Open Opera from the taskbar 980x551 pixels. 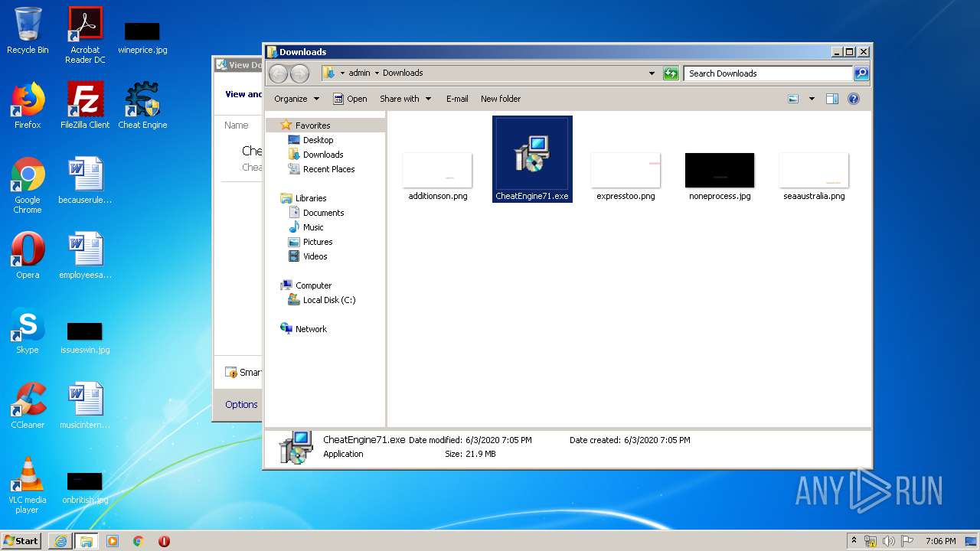pyautogui.click(x=164, y=541)
